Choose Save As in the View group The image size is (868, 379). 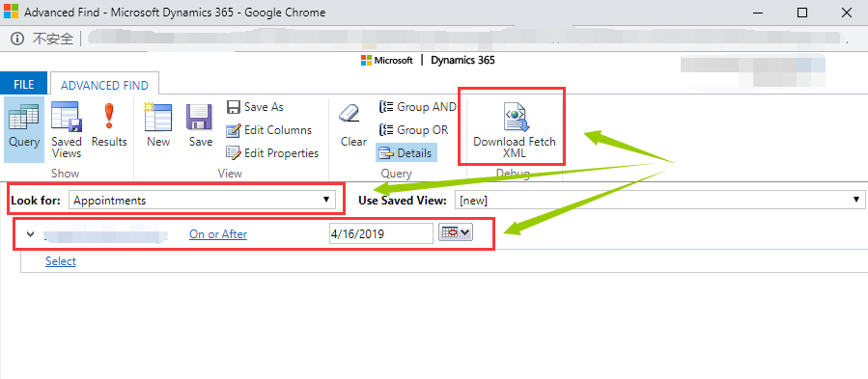255,107
